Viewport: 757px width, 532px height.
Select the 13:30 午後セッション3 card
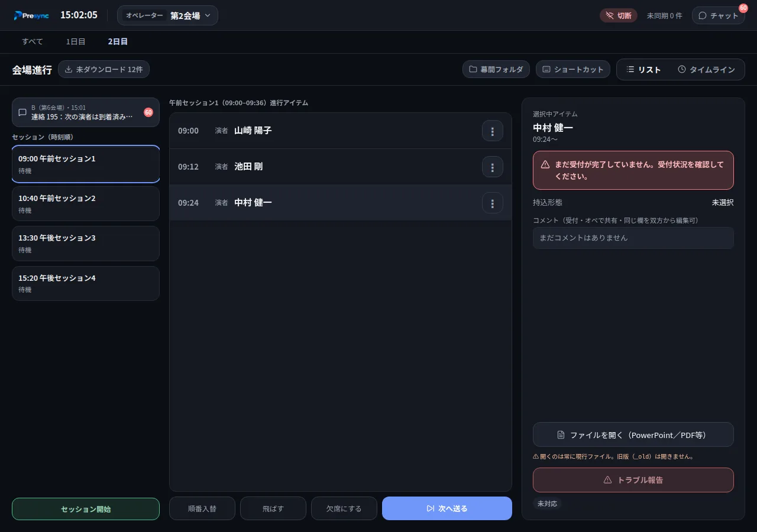click(86, 244)
